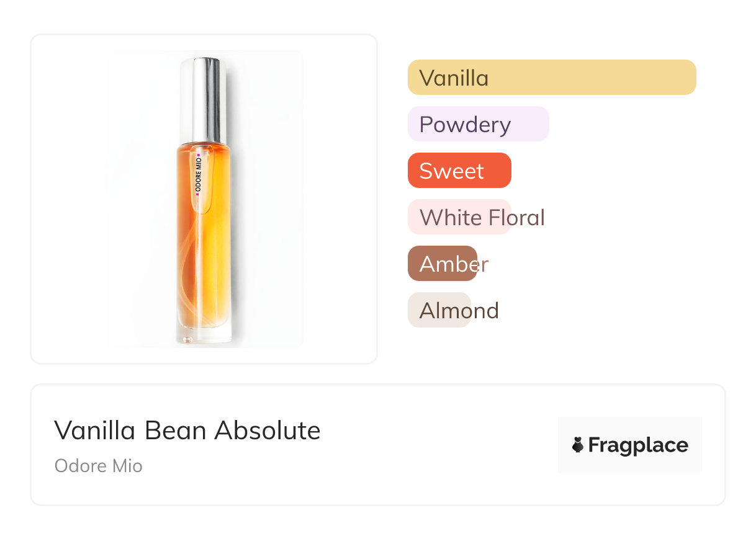Click blank middle of the product title card

pyautogui.click(x=434, y=445)
